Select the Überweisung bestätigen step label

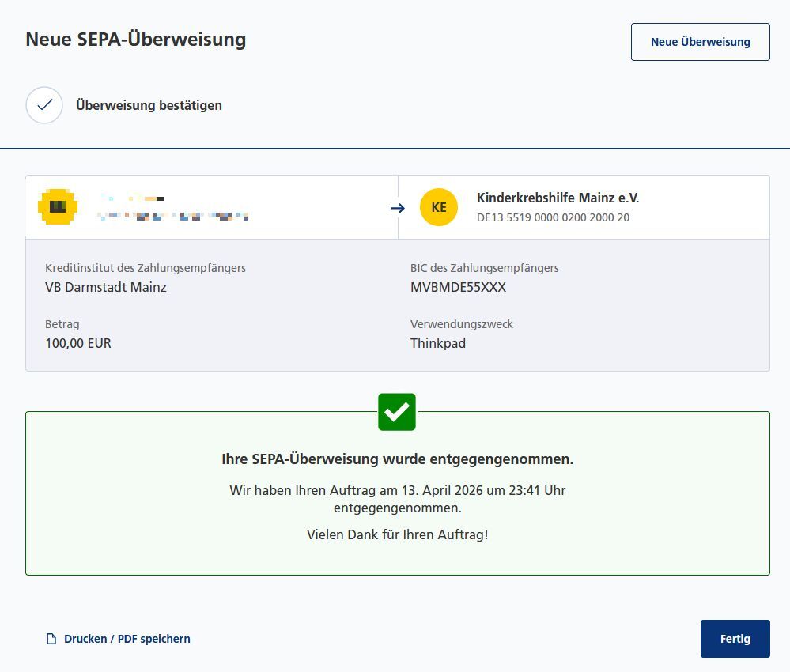[149, 105]
